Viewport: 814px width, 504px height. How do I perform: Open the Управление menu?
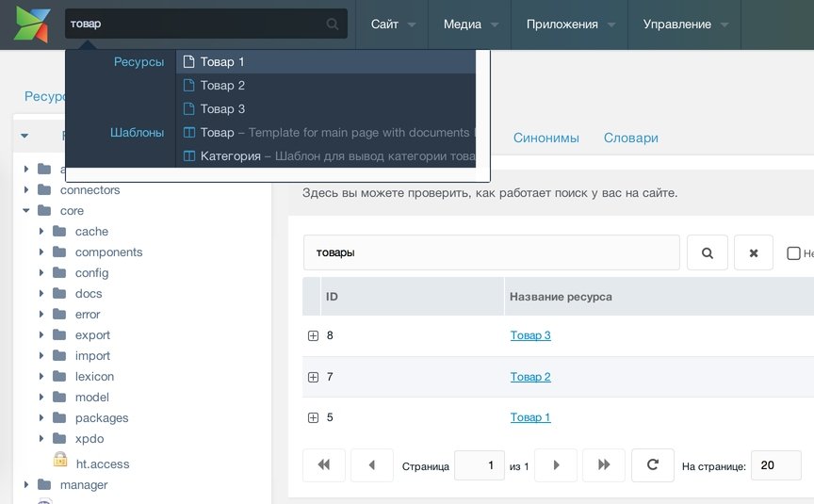(685, 24)
